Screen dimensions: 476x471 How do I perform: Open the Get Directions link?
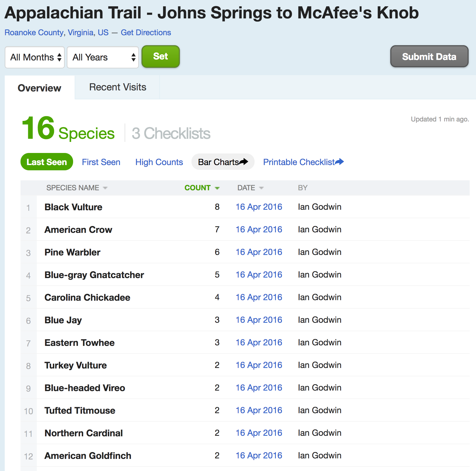pos(146,33)
